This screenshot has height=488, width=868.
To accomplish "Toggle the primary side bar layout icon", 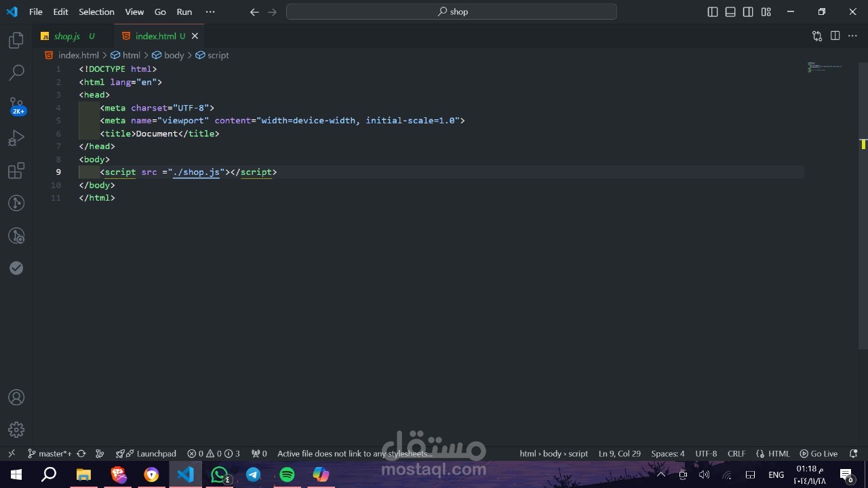I will [713, 12].
